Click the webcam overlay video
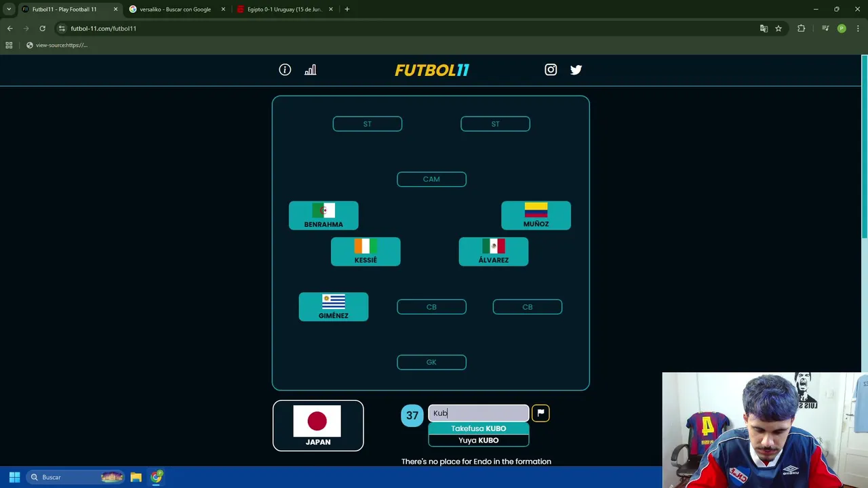Screen dimensions: 868x488 tap(765, 430)
